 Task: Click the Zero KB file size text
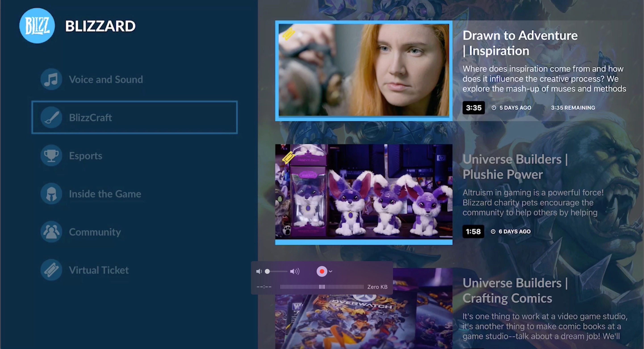pos(377,287)
